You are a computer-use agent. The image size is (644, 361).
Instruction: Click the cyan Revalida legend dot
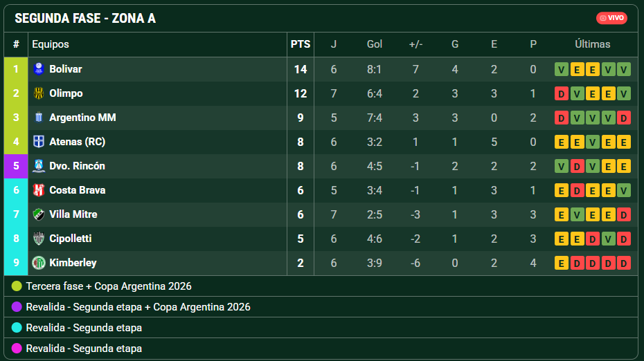17,327
